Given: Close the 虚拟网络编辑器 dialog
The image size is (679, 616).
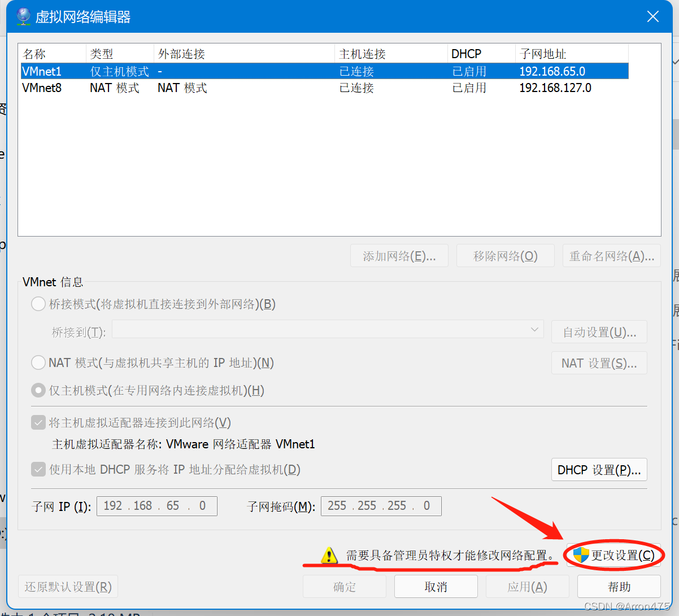Looking at the screenshot, I should point(653,16).
